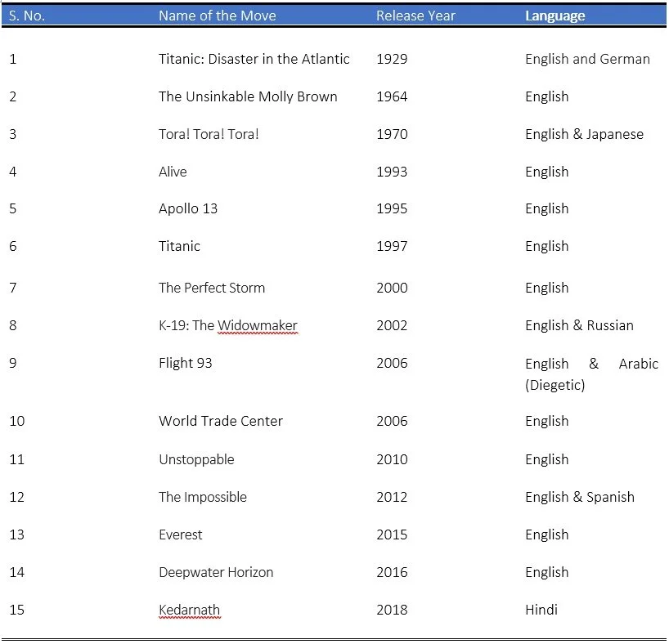Click the 'Release Year' column header
The height and width of the screenshot is (644, 669).
415,16
